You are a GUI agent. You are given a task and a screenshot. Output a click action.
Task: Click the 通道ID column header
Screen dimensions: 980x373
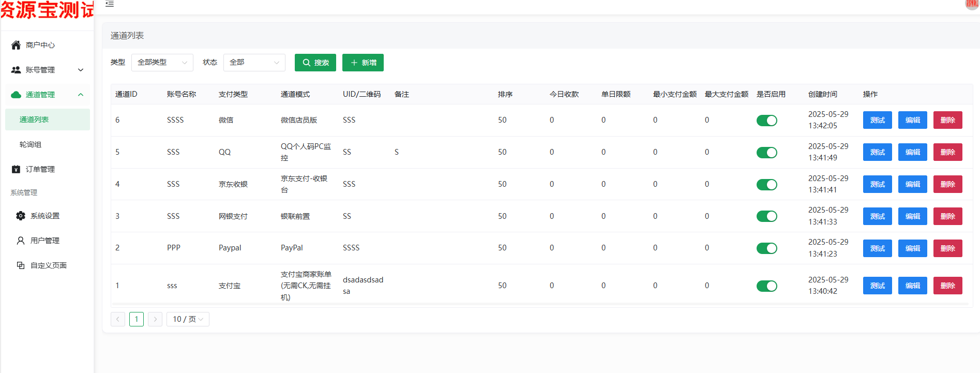[126, 94]
